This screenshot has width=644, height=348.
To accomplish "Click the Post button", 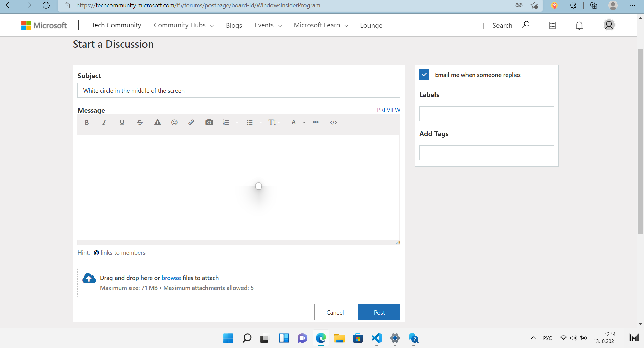I will (379, 312).
